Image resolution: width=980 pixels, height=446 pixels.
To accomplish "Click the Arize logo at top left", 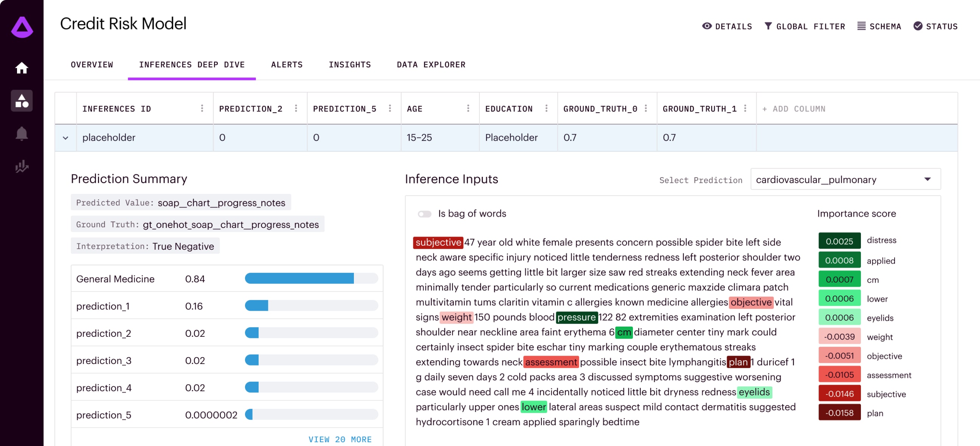I will pos(22,26).
